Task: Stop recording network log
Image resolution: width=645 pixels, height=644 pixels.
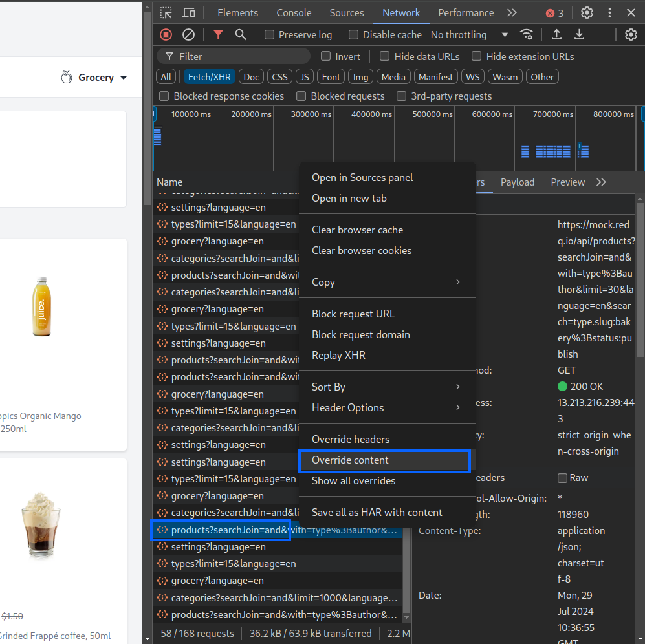Action: pyautogui.click(x=166, y=34)
